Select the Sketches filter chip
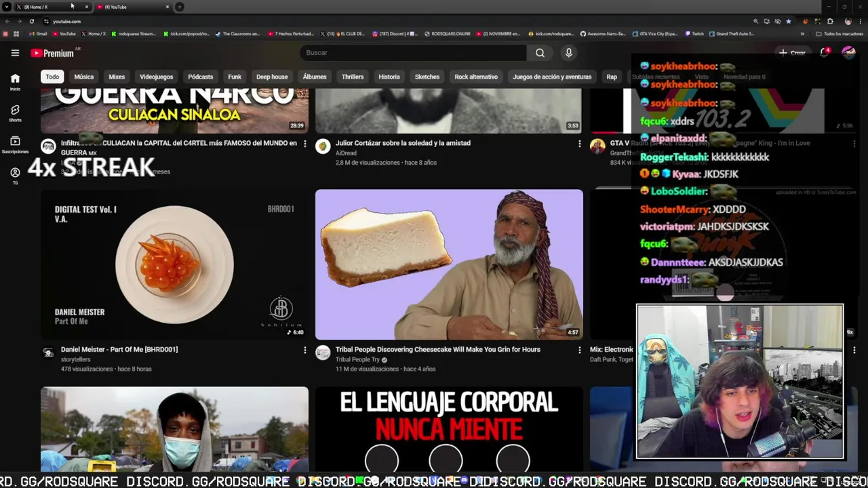This screenshot has width=868, height=488. tap(427, 77)
